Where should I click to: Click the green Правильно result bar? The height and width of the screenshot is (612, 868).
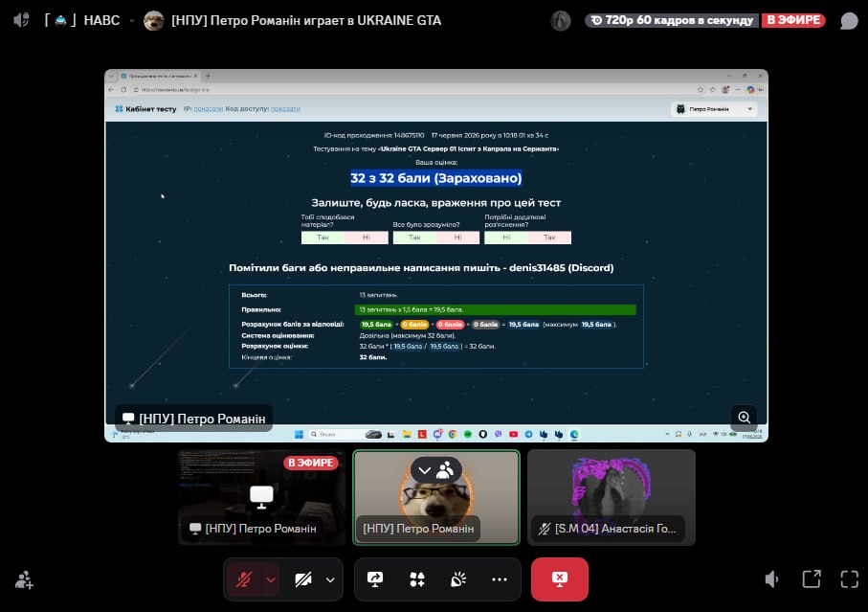click(x=496, y=310)
